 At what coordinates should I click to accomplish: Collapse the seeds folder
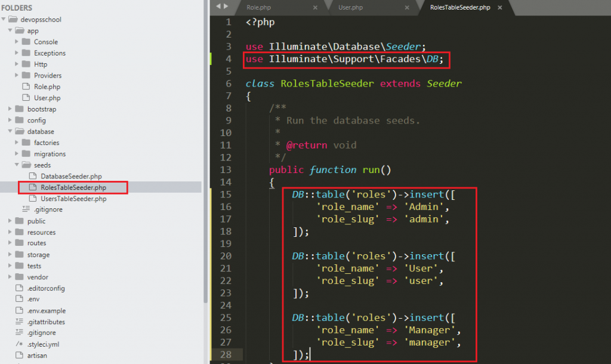[17, 165]
